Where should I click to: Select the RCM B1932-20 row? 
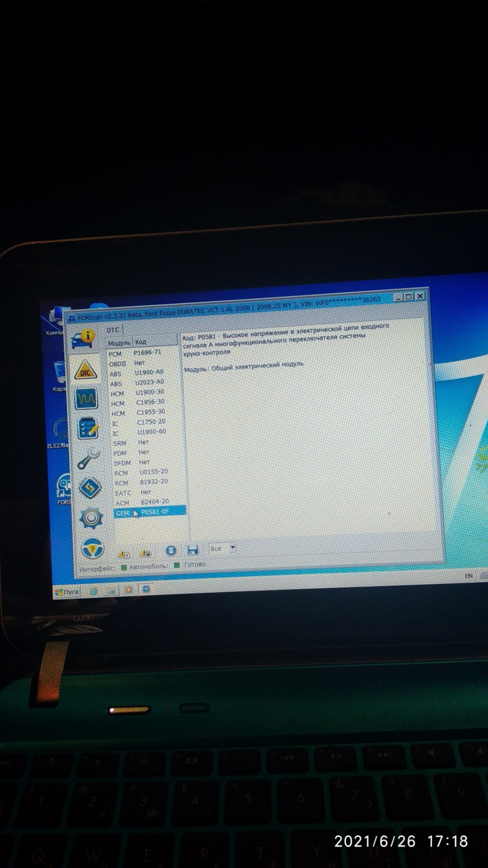tap(149, 482)
